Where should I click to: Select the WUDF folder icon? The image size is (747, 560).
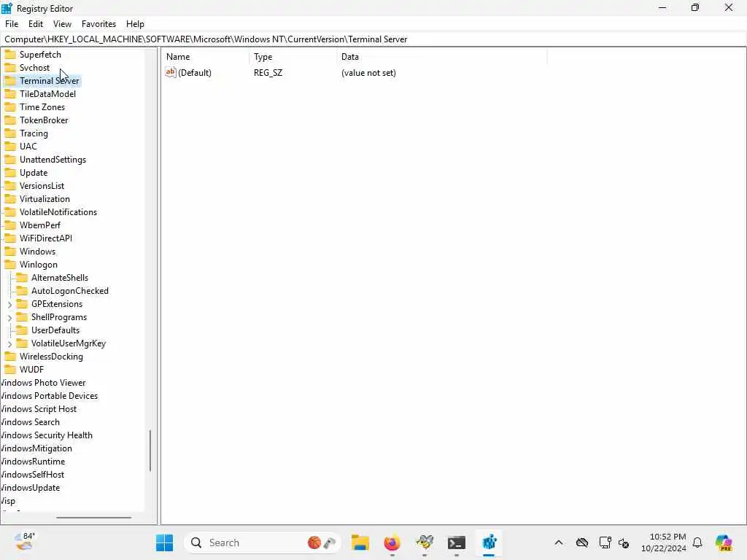pos(10,370)
